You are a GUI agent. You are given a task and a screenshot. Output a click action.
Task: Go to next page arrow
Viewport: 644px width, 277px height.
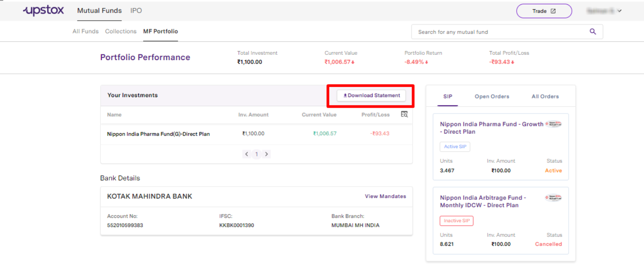coord(267,154)
